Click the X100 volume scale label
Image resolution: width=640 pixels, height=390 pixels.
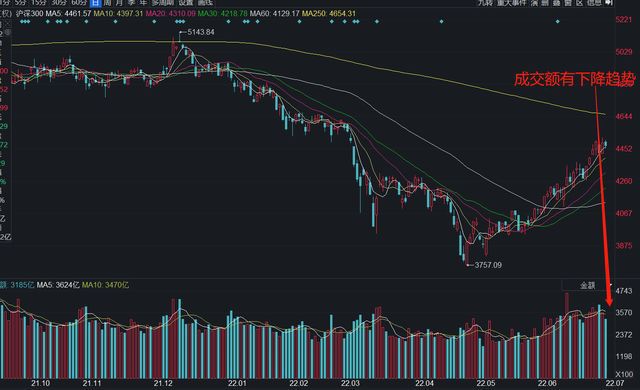(x=624, y=374)
